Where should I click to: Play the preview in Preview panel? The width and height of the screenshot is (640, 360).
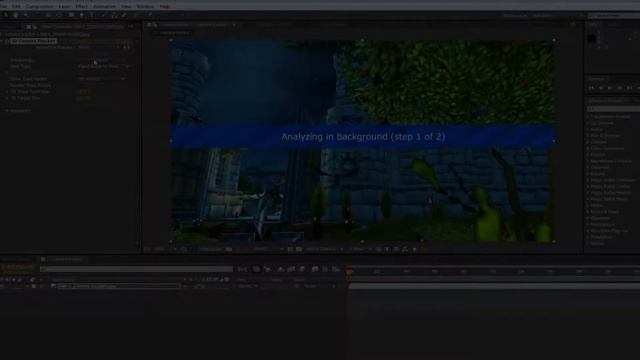pyautogui.click(x=610, y=88)
